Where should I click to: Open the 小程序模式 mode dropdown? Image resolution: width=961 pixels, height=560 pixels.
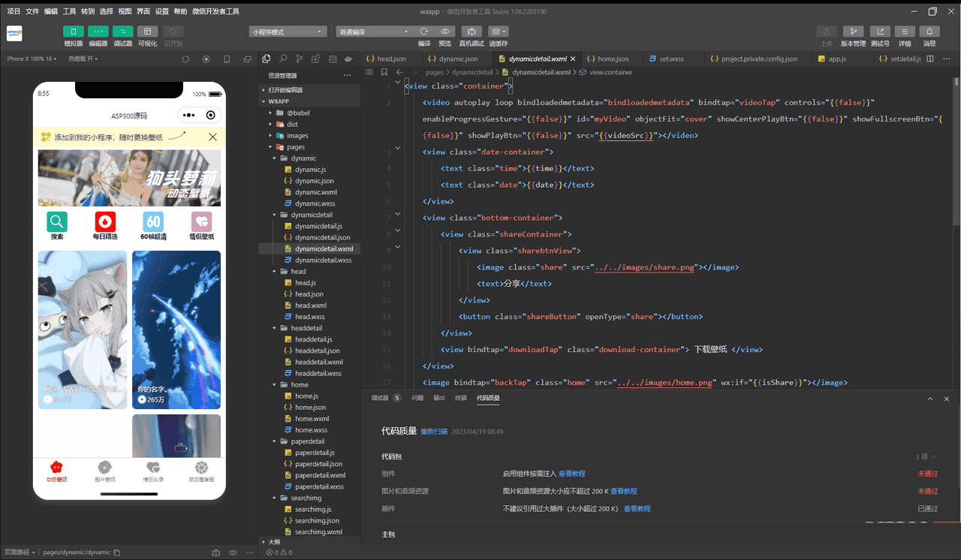[288, 32]
